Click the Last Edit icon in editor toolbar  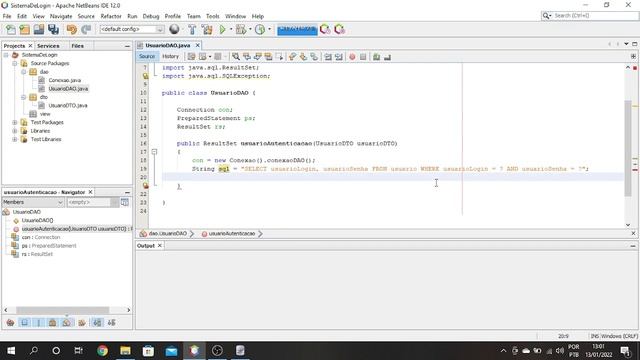191,57
